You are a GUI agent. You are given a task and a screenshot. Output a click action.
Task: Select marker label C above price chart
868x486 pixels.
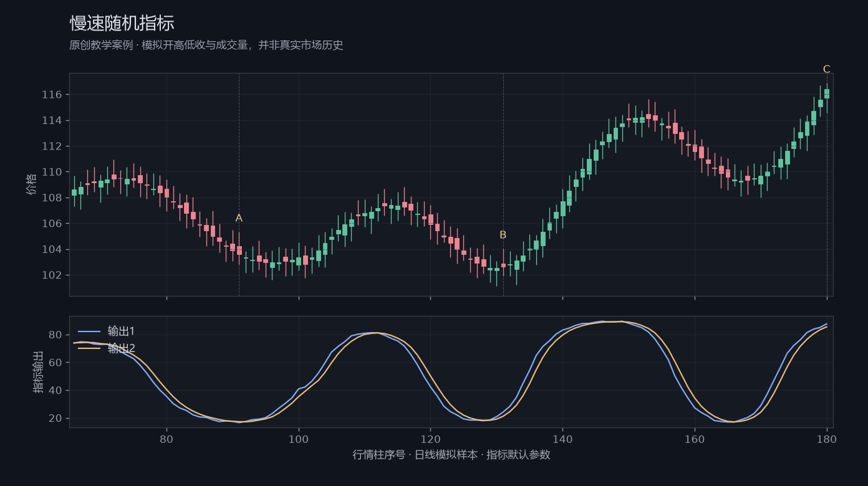point(827,69)
